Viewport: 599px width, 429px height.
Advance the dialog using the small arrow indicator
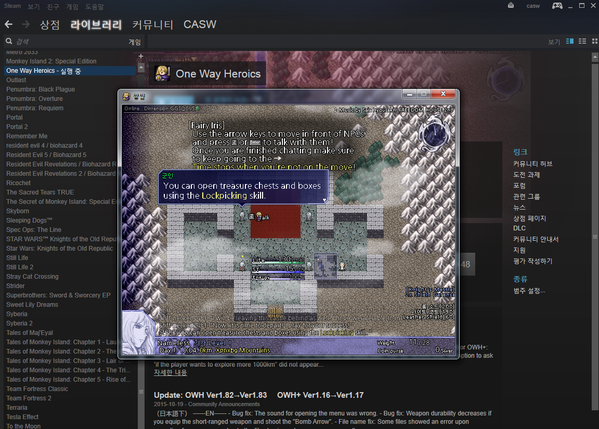324,200
